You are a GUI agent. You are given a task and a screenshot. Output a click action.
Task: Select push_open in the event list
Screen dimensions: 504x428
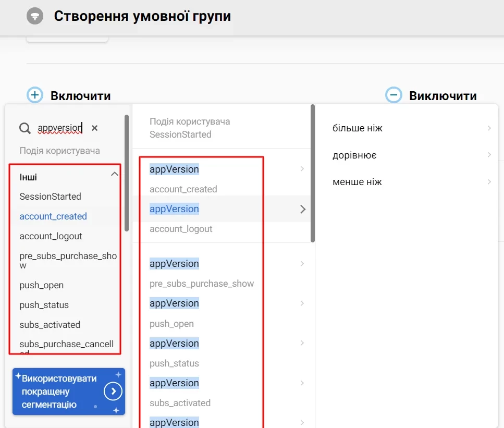42,285
